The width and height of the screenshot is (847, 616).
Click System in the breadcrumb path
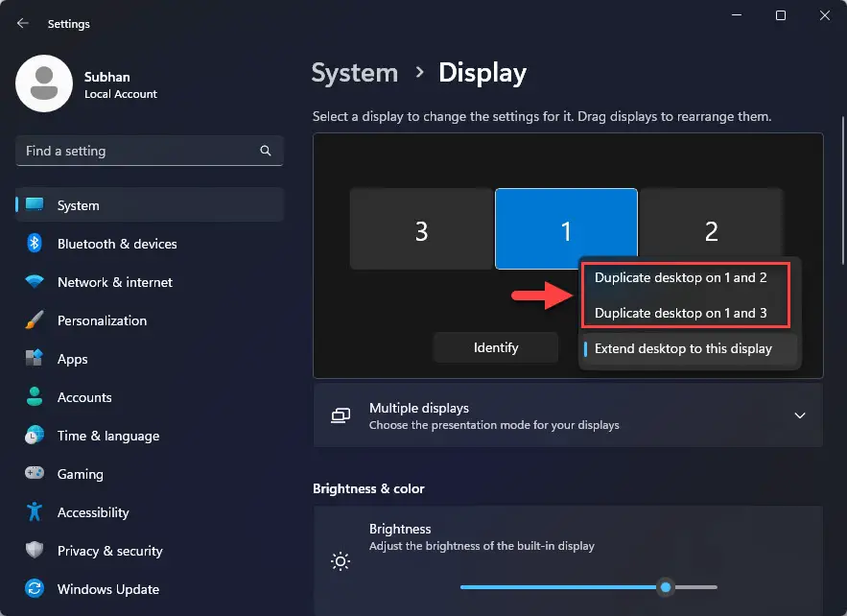tap(354, 73)
